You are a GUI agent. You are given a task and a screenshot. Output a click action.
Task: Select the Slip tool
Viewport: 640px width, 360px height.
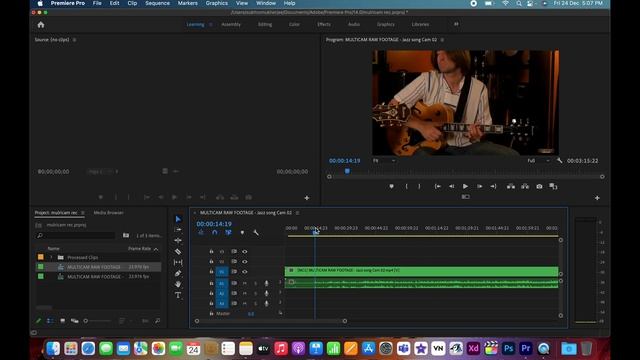coord(178,262)
